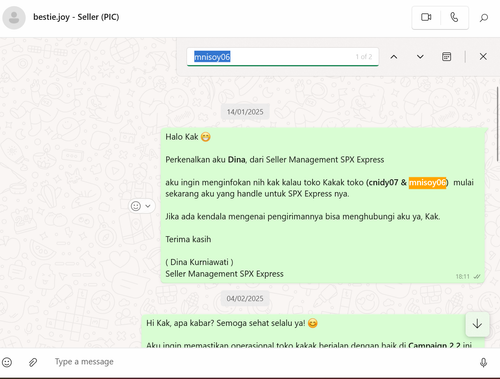This screenshot has width=500, height=379.
Task: Click the Terima kasih line in message
Action: (188, 239)
